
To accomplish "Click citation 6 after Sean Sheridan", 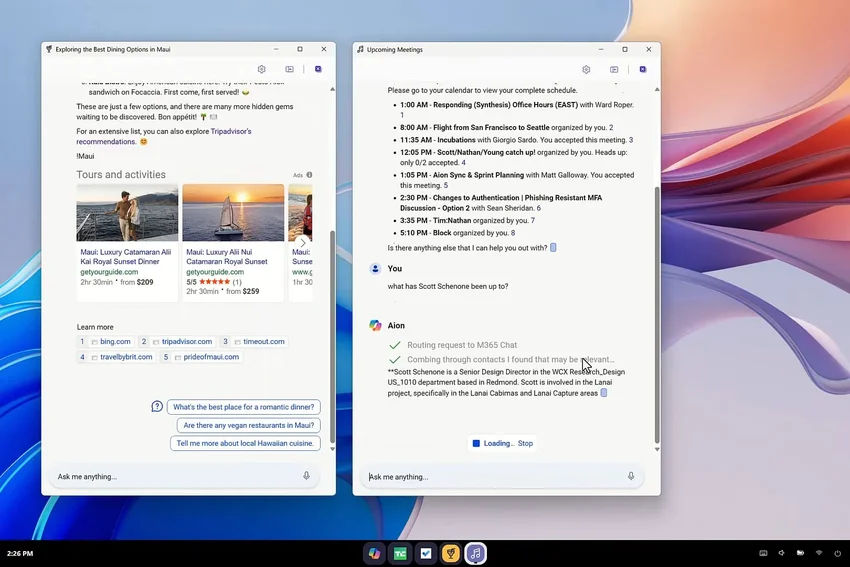I will [538, 208].
